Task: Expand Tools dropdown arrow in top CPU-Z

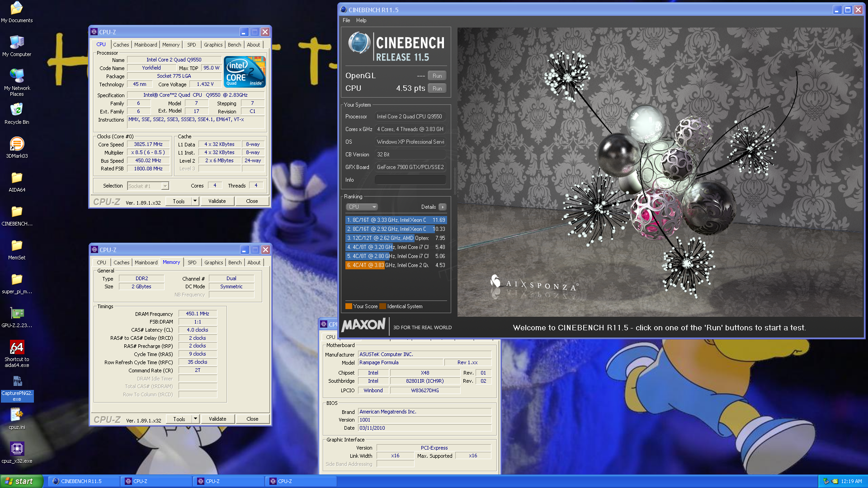Action: (x=195, y=201)
